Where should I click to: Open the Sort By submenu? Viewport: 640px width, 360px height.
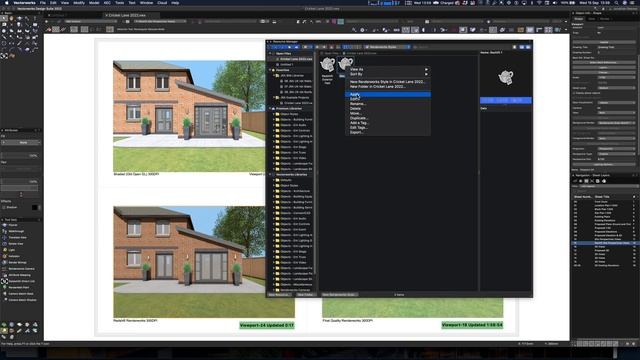[388, 74]
